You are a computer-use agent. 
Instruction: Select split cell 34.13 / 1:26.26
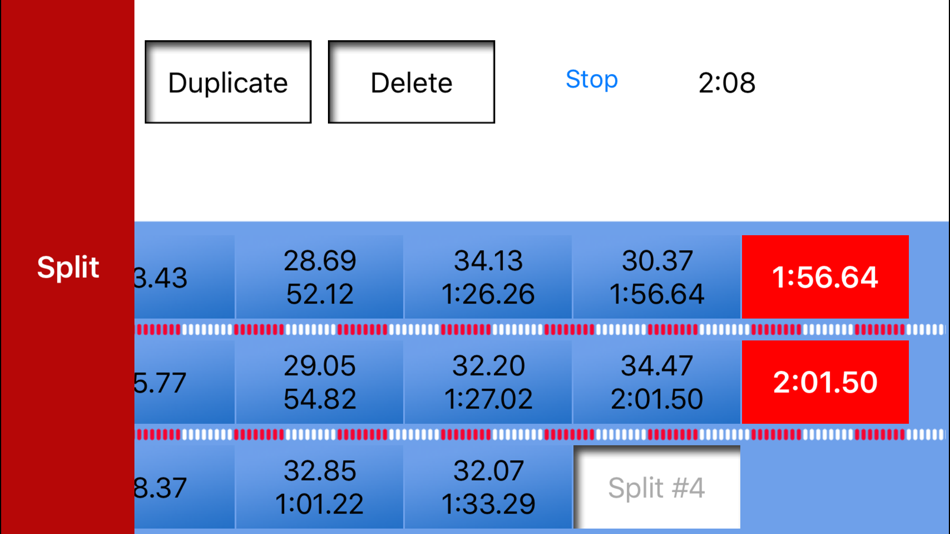pyautogui.click(x=488, y=277)
